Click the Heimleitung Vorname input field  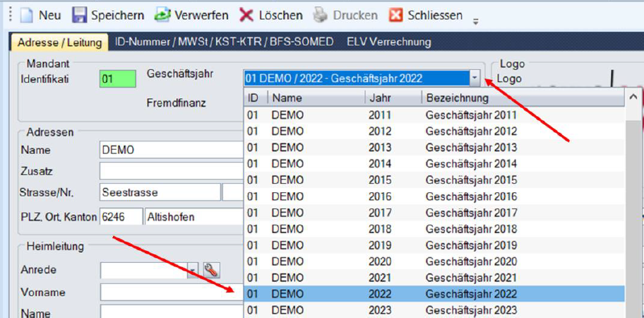click(172, 292)
